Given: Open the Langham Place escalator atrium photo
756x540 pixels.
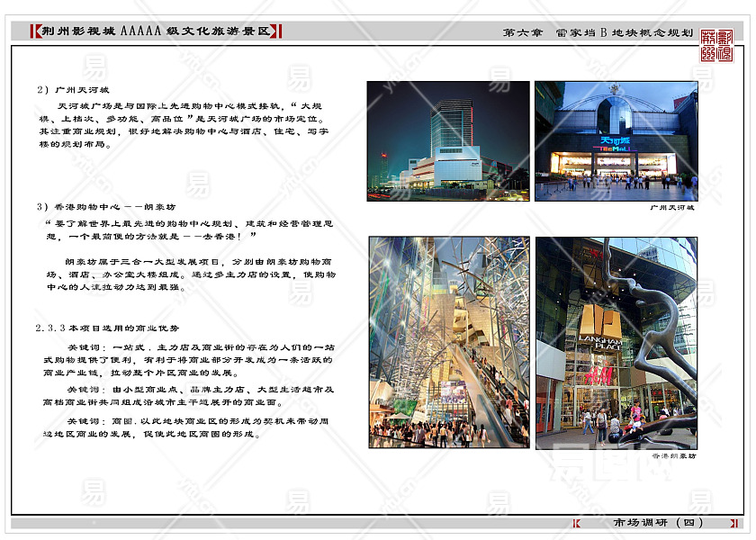Looking at the screenshot, I should point(448,342).
